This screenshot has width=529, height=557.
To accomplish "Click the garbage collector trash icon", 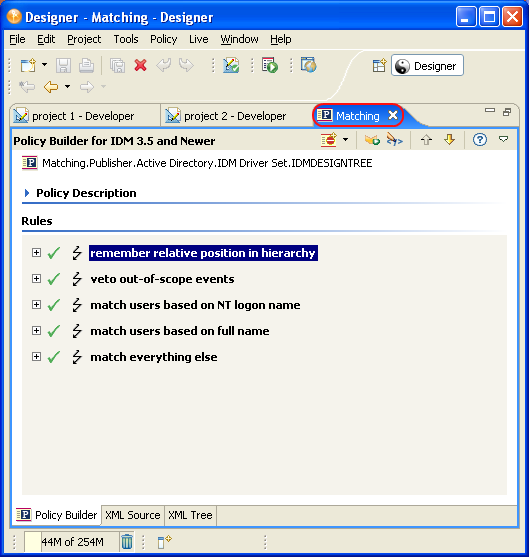I will (x=127, y=542).
